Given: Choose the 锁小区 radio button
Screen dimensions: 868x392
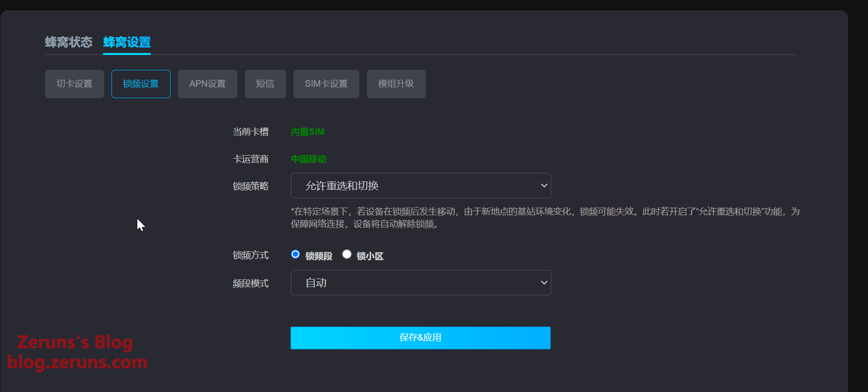Looking at the screenshot, I should [347, 254].
